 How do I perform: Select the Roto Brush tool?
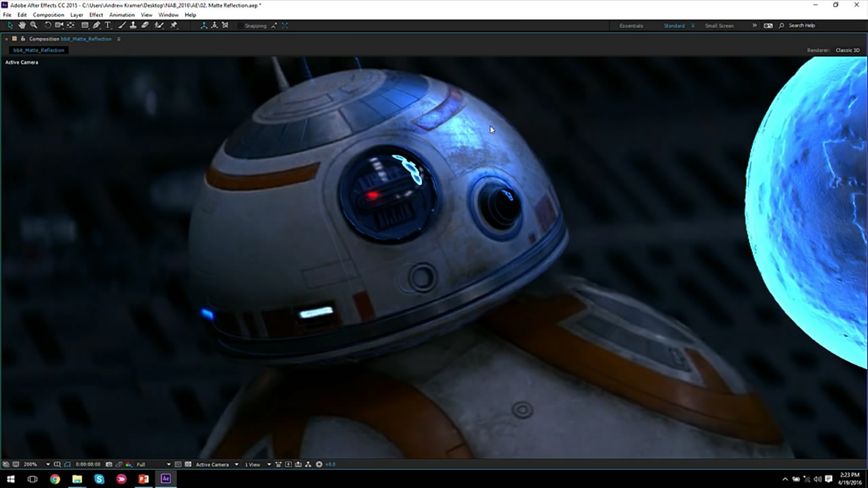pos(159,25)
